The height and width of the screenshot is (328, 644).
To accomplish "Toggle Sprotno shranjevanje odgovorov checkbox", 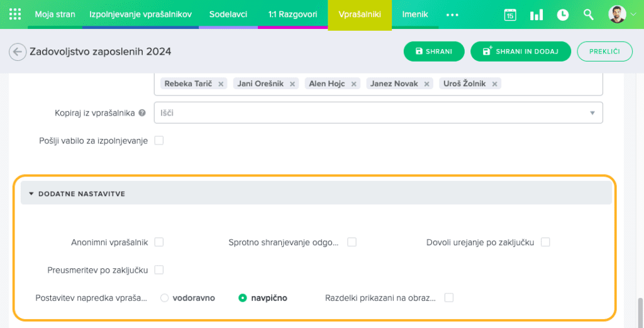I will pos(352,242).
